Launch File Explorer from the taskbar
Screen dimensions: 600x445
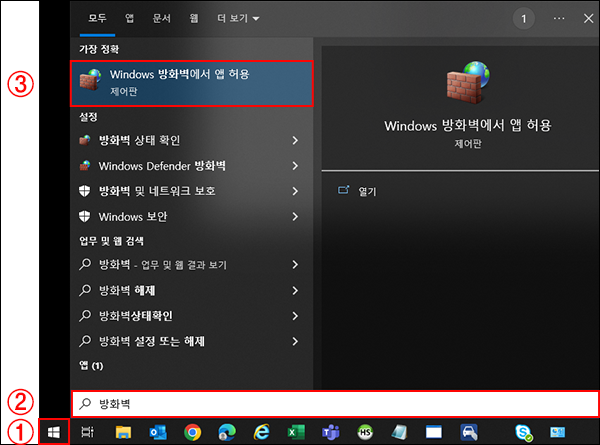(x=123, y=432)
